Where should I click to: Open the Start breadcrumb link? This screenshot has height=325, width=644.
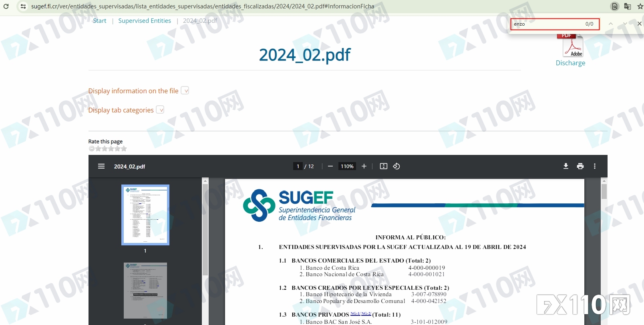coord(100,21)
